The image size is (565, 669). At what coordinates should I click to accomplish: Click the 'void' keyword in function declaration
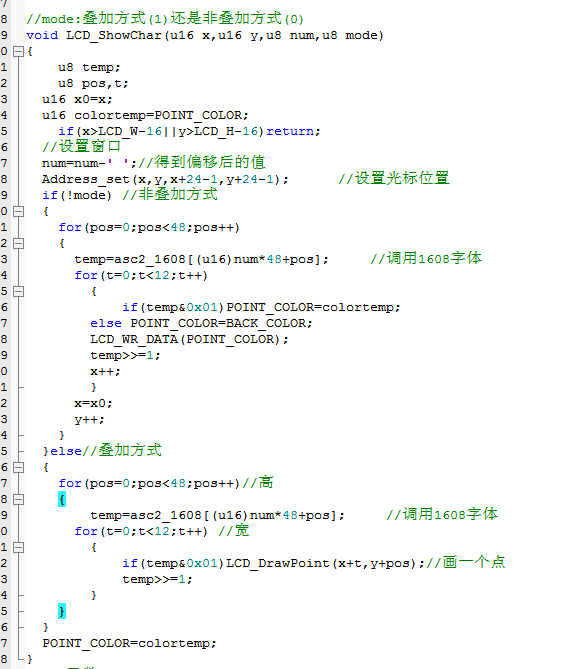pyautogui.click(x=42, y=35)
